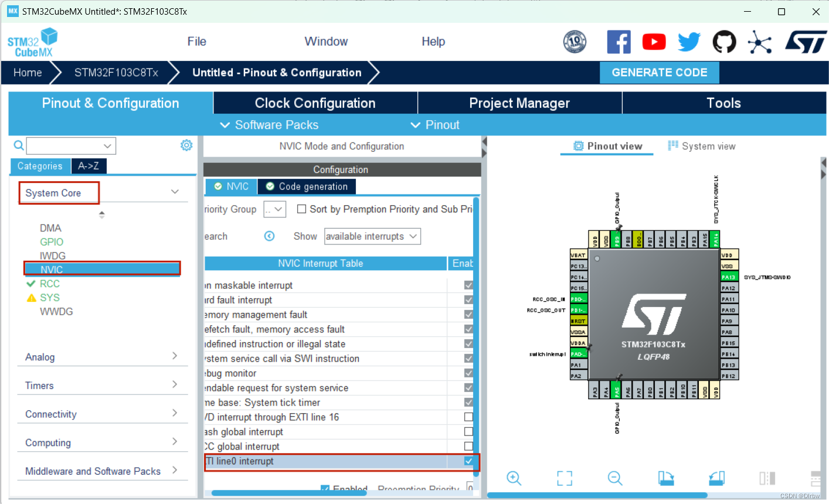Open the Window menu
Screen dimensions: 829x504
326,42
